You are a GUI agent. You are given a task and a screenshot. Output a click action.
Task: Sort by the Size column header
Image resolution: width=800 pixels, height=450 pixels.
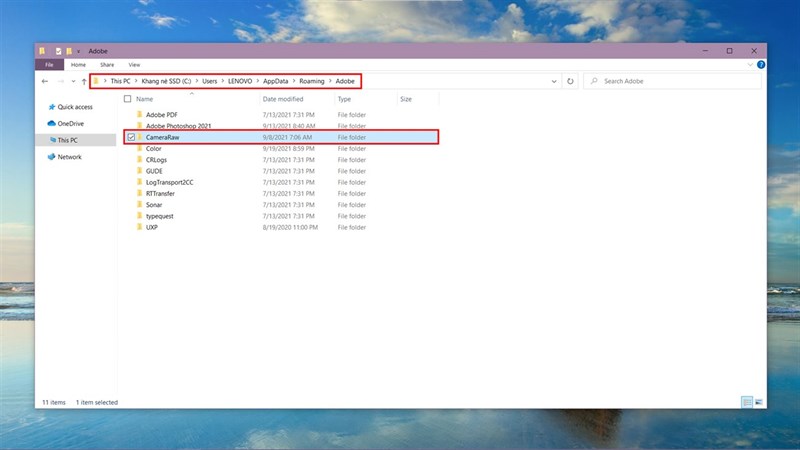[406, 99]
